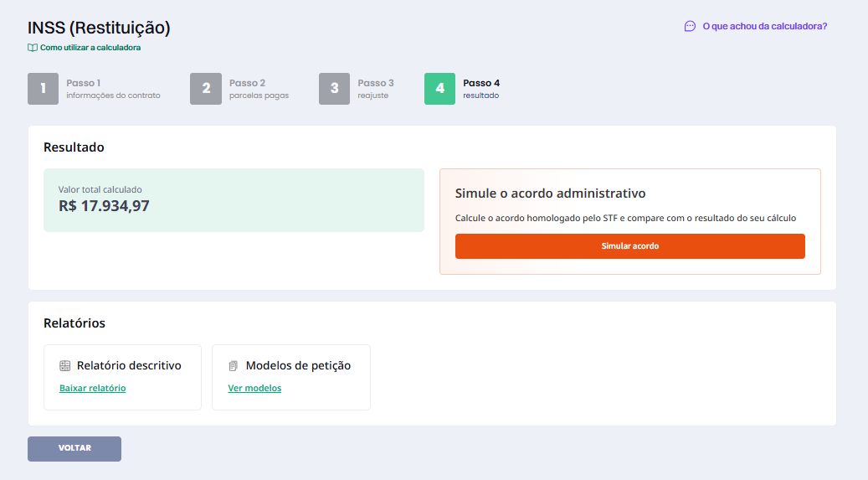This screenshot has height=480, width=868.
Task: Click the step 3 number box
Action: [x=334, y=89]
